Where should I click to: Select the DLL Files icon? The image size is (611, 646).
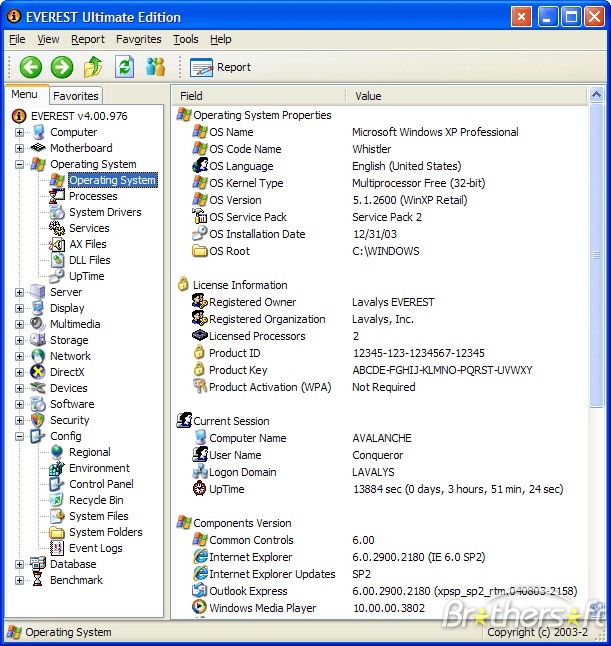click(x=57, y=260)
